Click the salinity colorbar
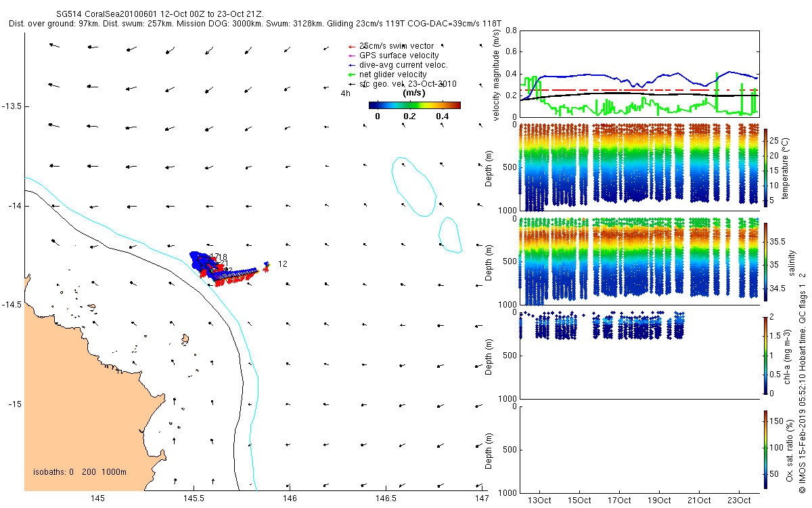The width and height of the screenshot is (812, 508). pos(766,262)
